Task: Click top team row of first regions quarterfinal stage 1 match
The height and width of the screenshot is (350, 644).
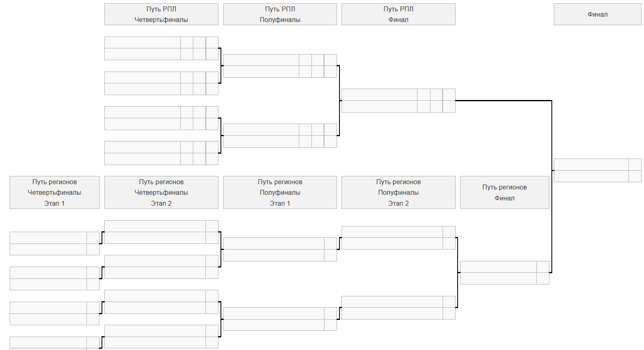Action: (x=48, y=238)
